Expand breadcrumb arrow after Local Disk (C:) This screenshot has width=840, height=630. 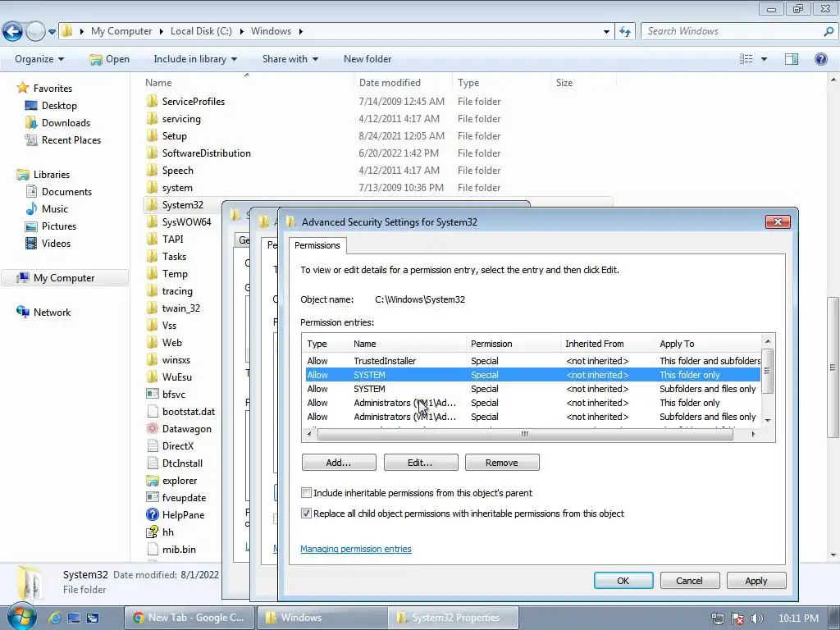click(x=242, y=31)
